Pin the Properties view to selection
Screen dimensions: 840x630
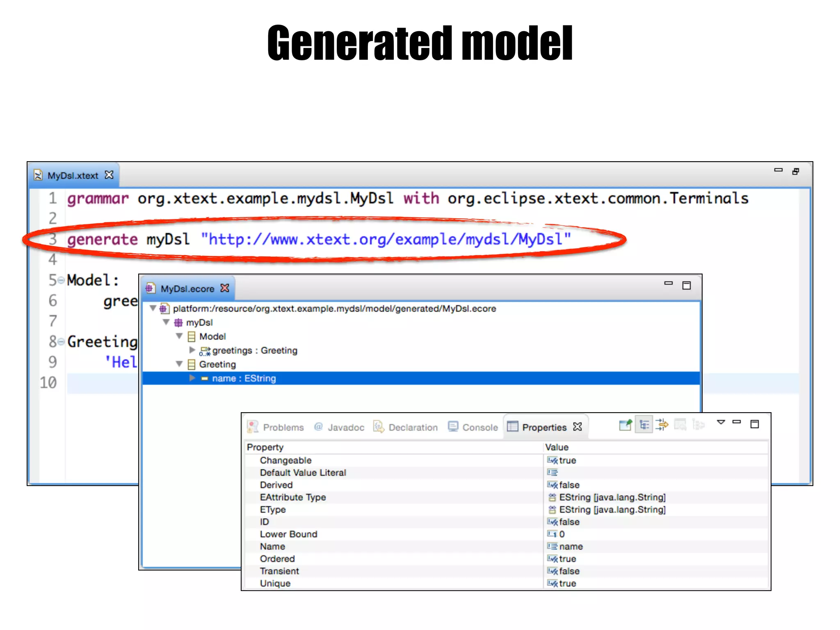[x=625, y=425]
